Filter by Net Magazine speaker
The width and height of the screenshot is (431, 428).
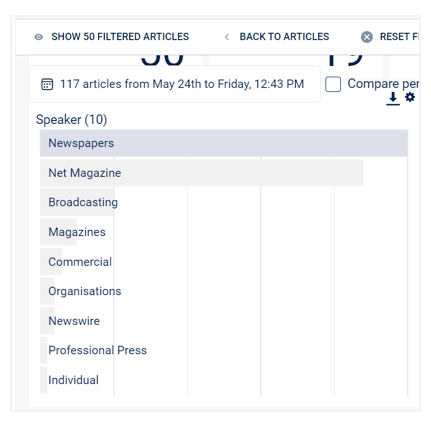pyautogui.click(x=201, y=173)
